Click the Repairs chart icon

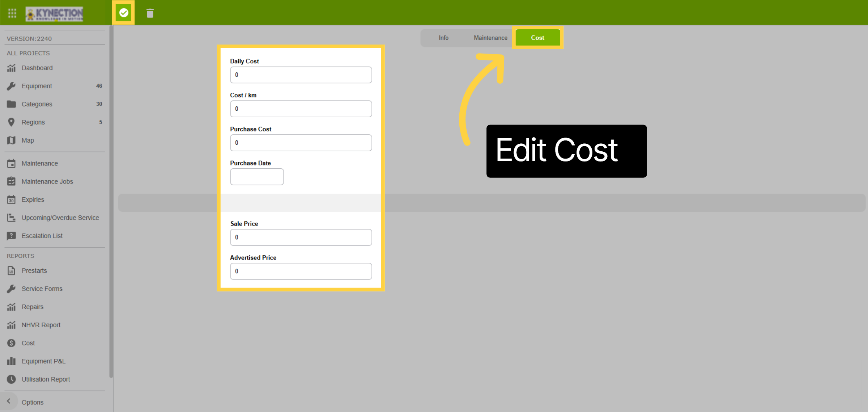[x=12, y=307]
